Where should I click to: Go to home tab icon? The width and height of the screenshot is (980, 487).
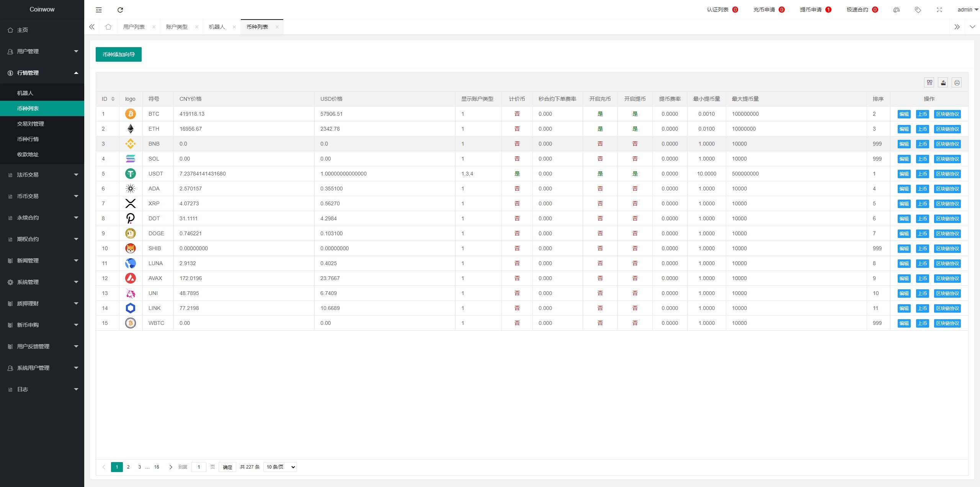click(108, 27)
